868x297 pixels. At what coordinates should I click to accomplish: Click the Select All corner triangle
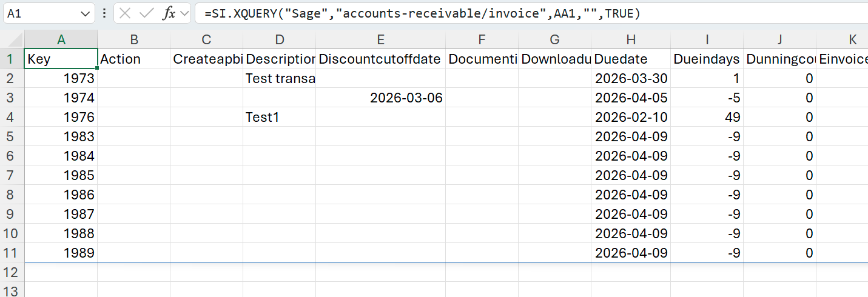click(12, 39)
